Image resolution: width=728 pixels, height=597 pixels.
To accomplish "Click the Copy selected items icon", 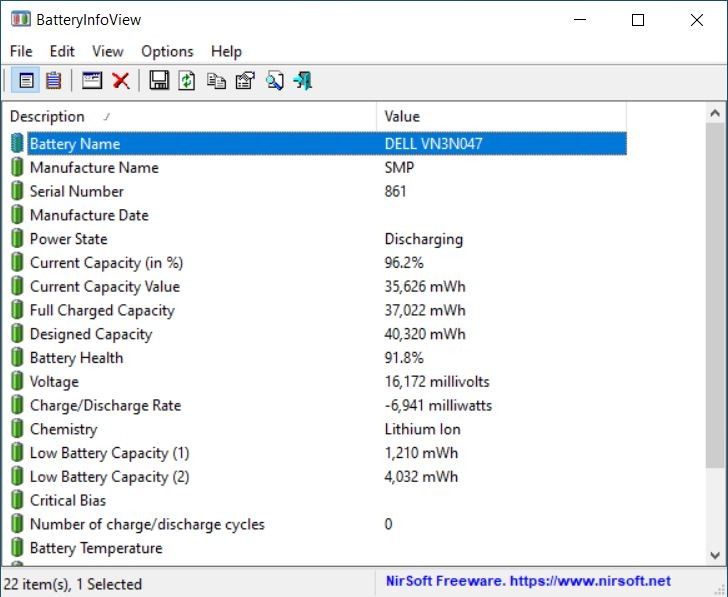I will coord(216,81).
